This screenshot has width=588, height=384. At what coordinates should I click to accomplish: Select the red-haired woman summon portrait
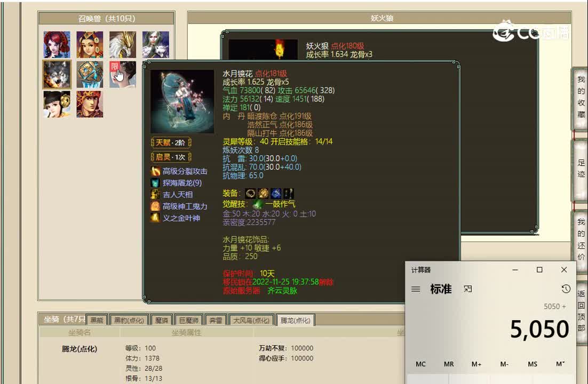57,45
